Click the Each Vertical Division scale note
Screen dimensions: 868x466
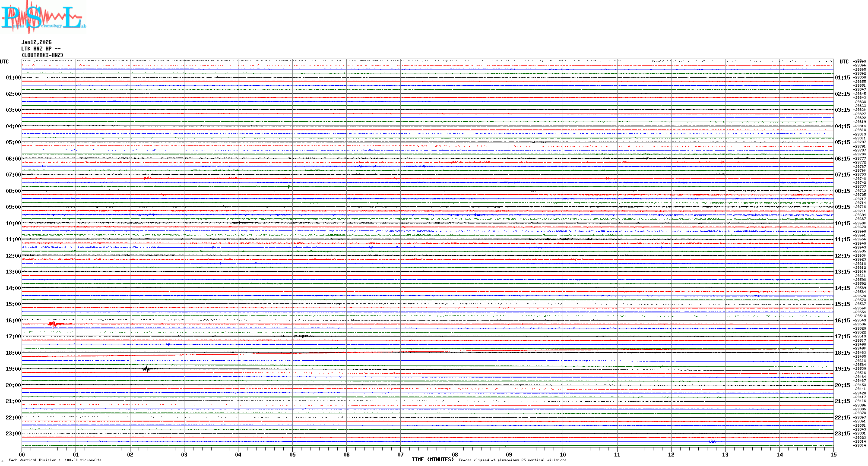click(55, 460)
